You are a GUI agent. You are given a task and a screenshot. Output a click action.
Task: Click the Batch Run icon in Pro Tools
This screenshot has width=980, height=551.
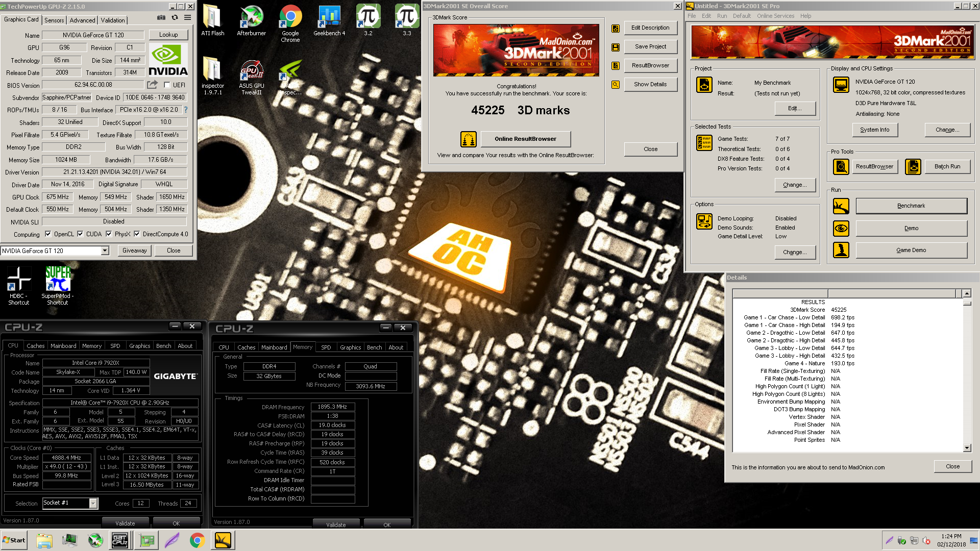pos(913,166)
